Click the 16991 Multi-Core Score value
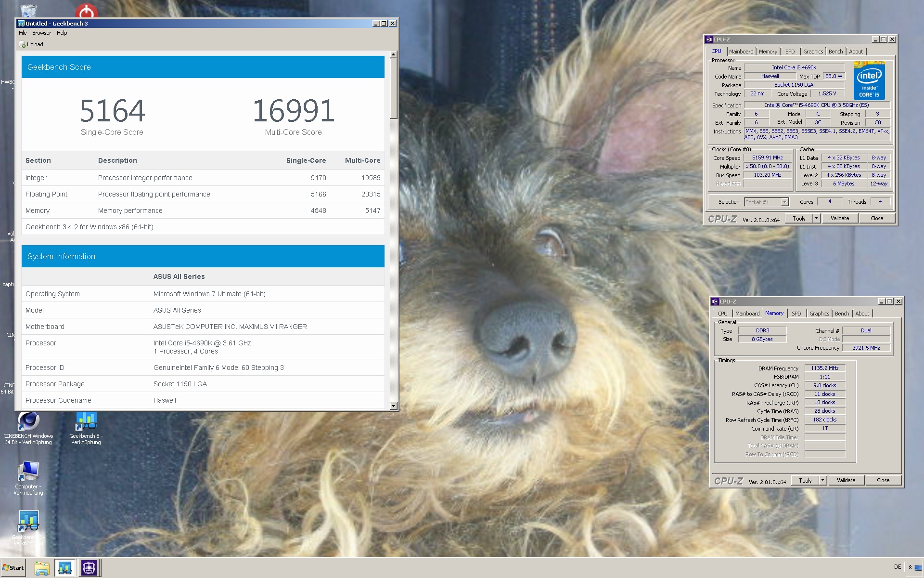 [294, 111]
